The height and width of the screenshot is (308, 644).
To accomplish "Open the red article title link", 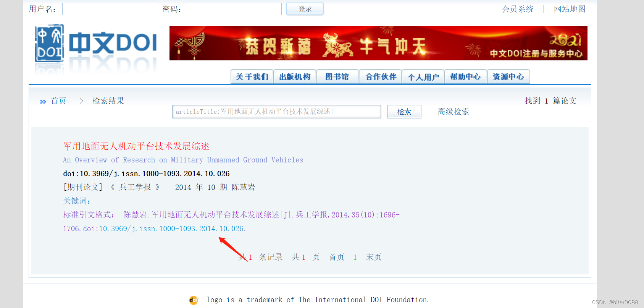I will point(136,146).
